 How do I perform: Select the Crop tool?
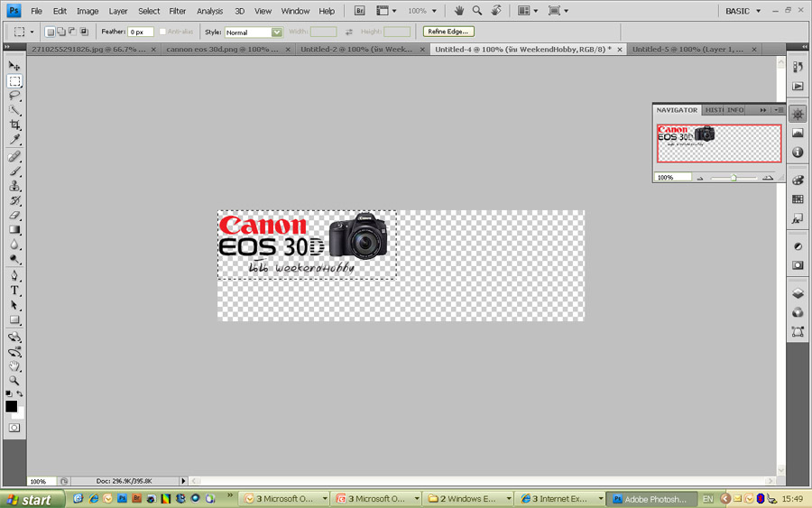click(x=14, y=125)
